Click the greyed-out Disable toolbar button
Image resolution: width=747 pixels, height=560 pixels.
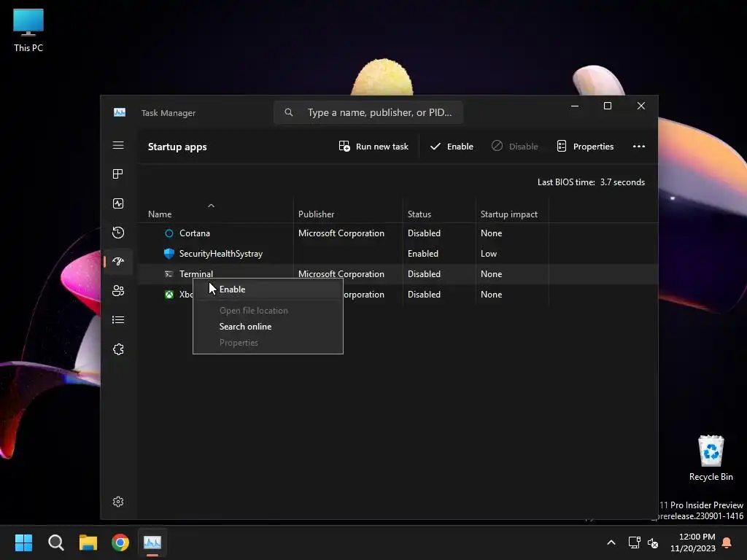pos(515,147)
